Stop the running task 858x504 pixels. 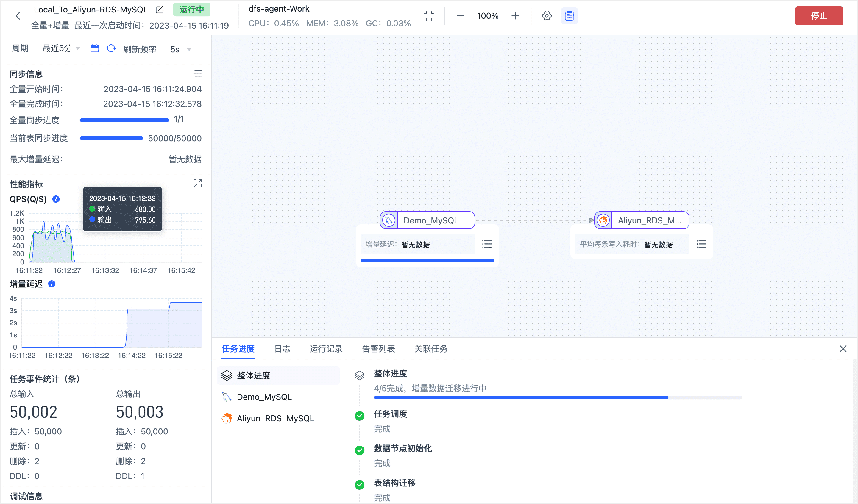(819, 16)
